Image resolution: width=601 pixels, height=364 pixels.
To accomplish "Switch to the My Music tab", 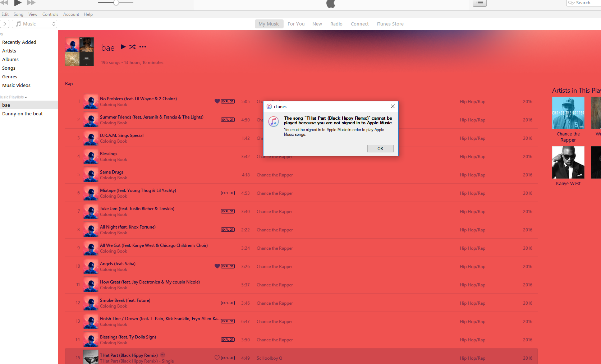I will tap(269, 24).
